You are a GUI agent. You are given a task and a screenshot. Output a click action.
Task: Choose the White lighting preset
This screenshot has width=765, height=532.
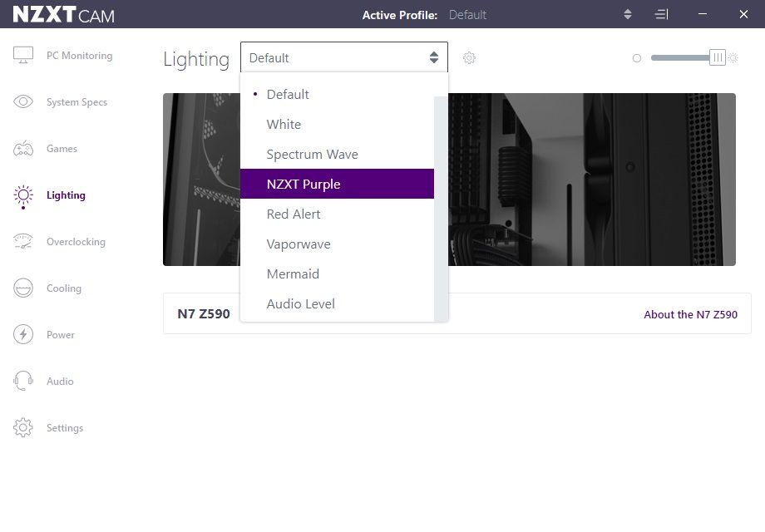point(337,125)
